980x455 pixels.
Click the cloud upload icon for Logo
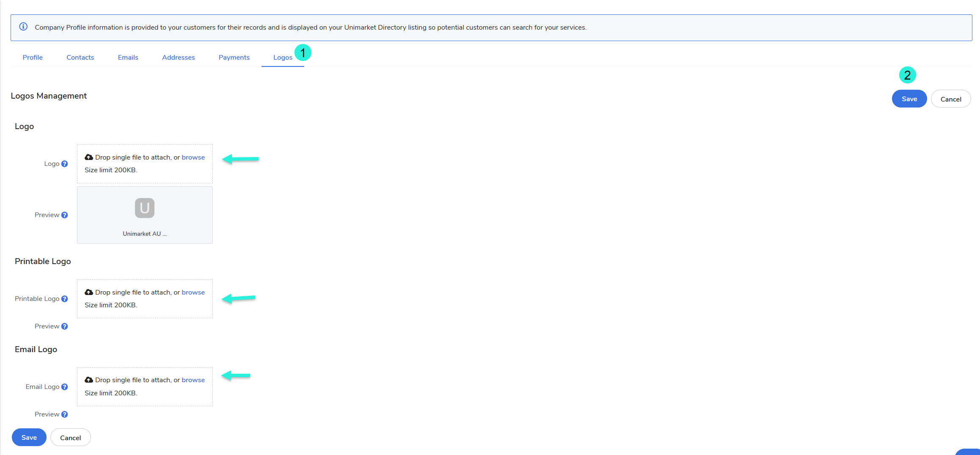point(89,157)
